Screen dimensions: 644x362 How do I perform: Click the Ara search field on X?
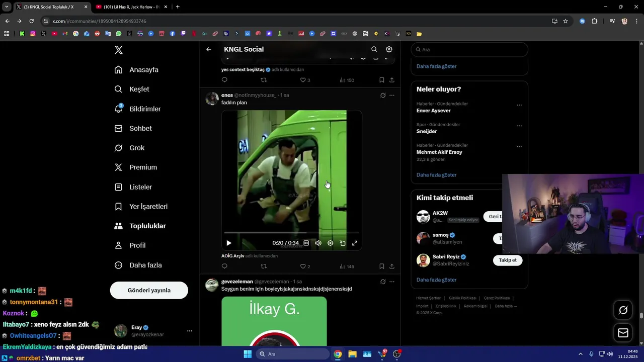click(x=469, y=50)
